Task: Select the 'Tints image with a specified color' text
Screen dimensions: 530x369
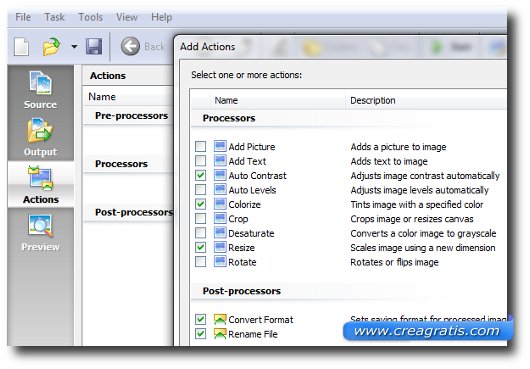Action: [x=417, y=204]
